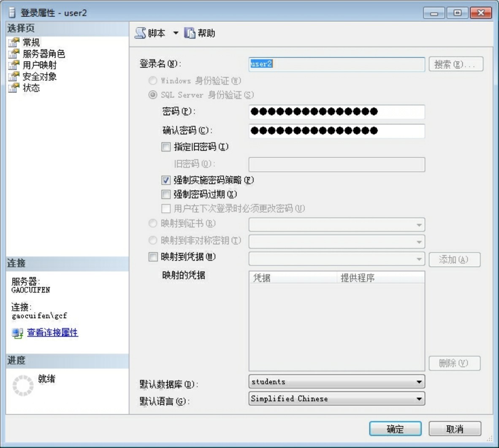Select 映射到非对称密钥 radio button

pyautogui.click(x=153, y=240)
